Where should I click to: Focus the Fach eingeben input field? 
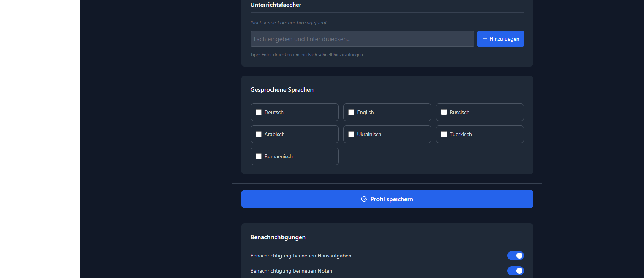pyautogui.click(x=362, y=39)
